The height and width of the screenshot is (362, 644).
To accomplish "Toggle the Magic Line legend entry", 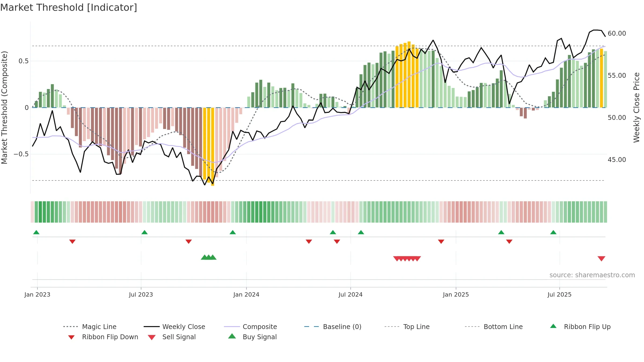I will pos(90,327).
